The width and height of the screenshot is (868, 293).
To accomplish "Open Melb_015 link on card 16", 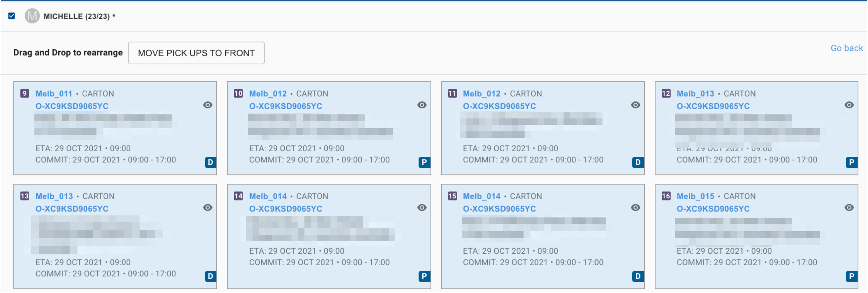I will point(695,196).
